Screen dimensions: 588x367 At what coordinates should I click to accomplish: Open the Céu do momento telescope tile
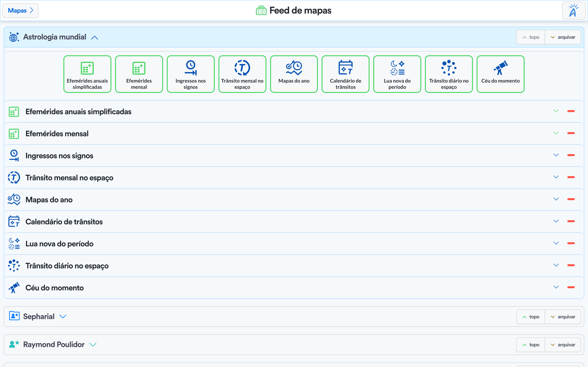(500, 74)
